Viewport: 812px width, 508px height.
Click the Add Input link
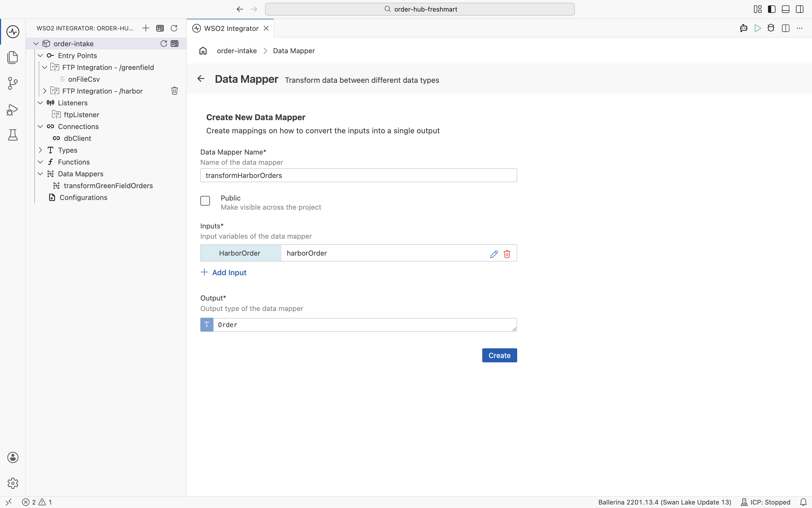point(223,273)
